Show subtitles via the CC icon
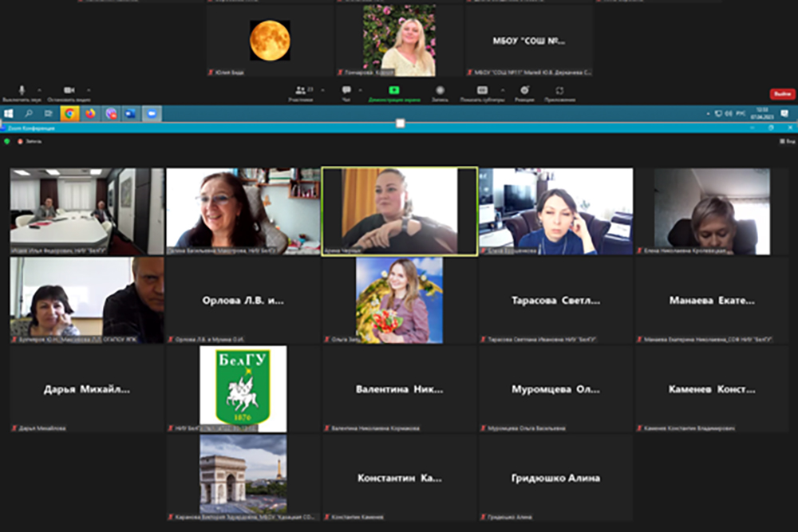Screen dimensions: 798x532 [x=482, y=90]
